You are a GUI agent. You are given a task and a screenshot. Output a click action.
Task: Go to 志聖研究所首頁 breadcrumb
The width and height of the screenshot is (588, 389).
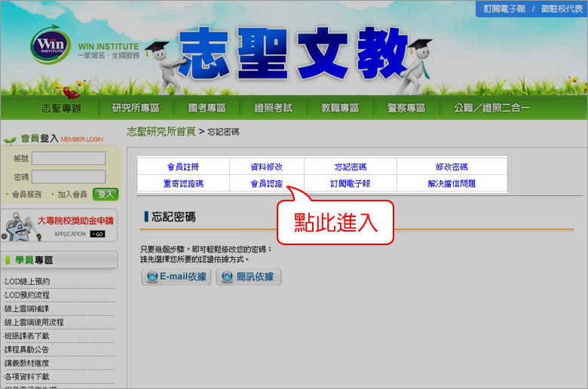pyautogui.click(x=161, y=131)
